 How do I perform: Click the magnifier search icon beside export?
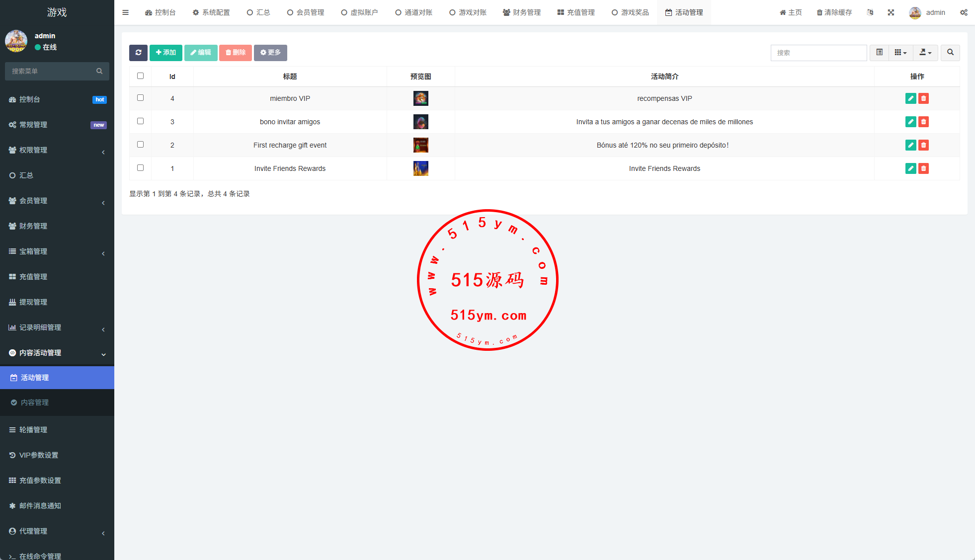(x=950, y=53)
